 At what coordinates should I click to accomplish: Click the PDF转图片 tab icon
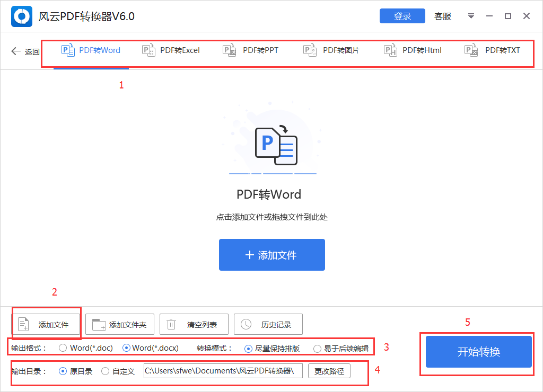pos(310,50)
